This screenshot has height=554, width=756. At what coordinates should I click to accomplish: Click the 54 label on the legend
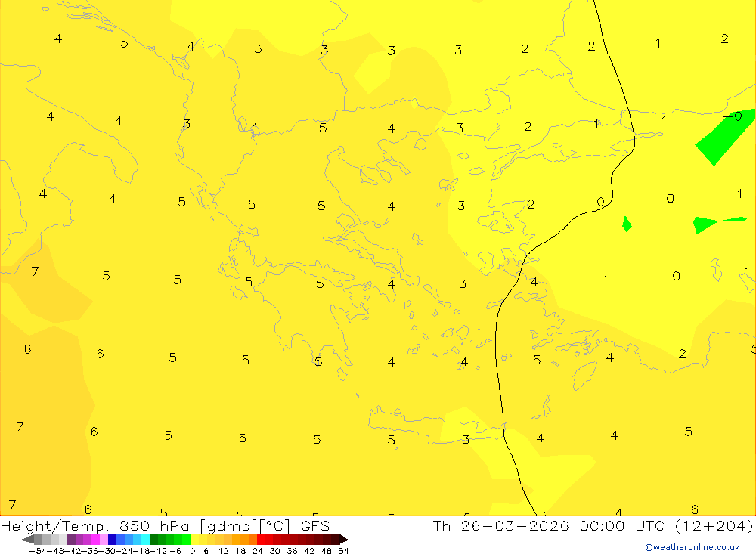[x=343, y=550]
